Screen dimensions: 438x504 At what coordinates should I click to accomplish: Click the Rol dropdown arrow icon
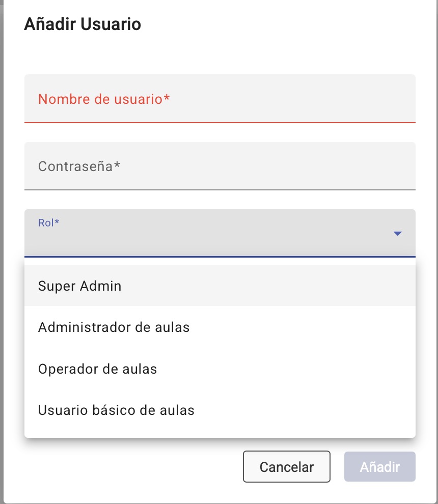pyautogui.click(x=398, y=234)
